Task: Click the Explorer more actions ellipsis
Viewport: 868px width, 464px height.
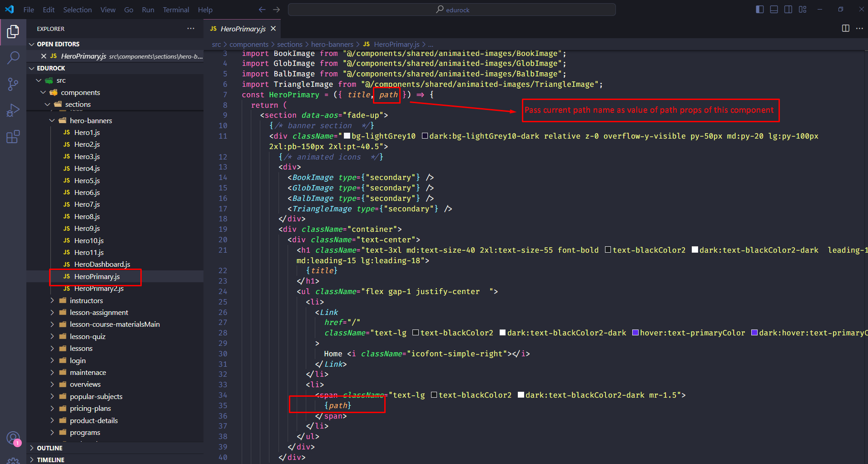Action: click(x=191, y=29)
